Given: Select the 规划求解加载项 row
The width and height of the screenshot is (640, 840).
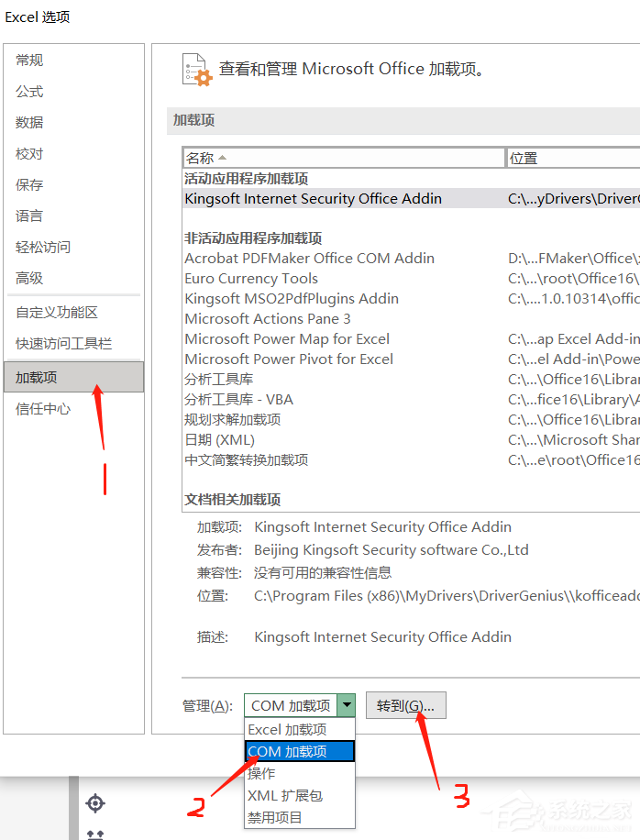Looking at the screenshot, I should (x=411, y=419).
